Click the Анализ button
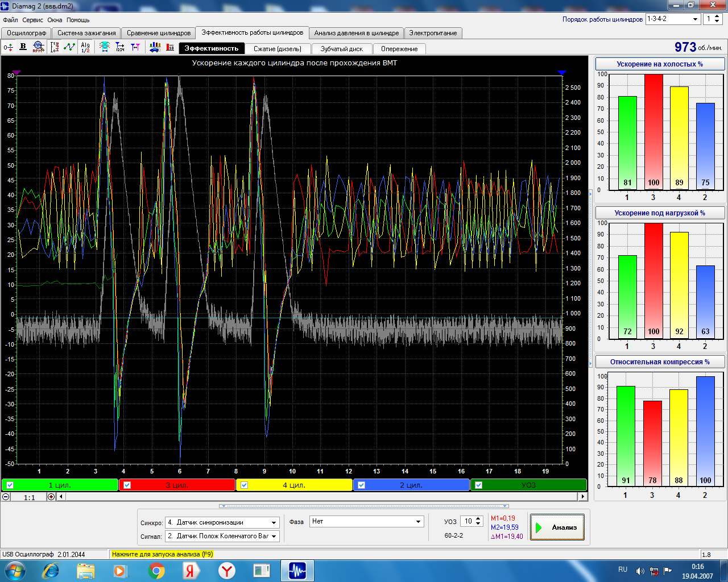 [557, 527]
